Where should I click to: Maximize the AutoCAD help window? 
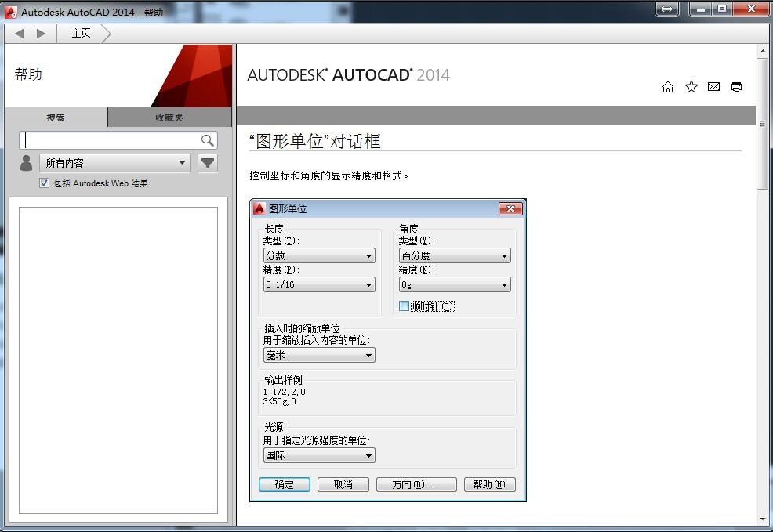[x=722, y=9]
